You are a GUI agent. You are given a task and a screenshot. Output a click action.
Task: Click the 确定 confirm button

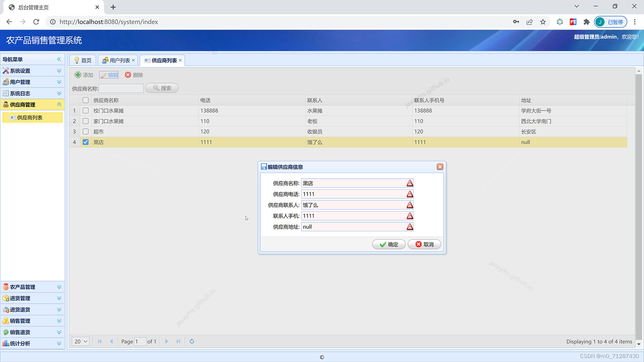coord(389,244)
